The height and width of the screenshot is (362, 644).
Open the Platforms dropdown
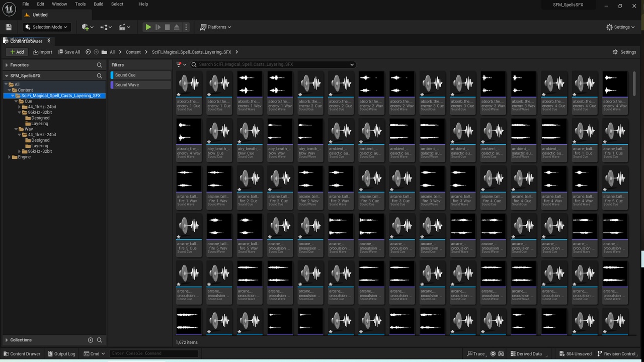[x=216, y=27]
